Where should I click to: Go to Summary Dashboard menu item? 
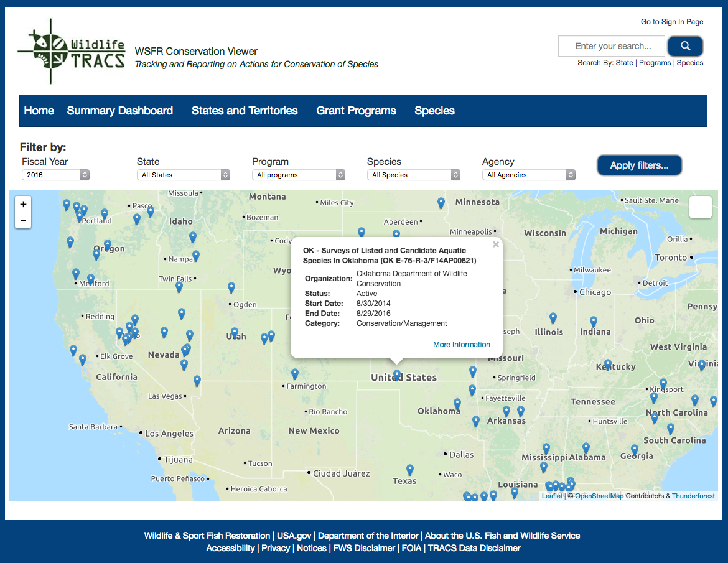[120, 111]
